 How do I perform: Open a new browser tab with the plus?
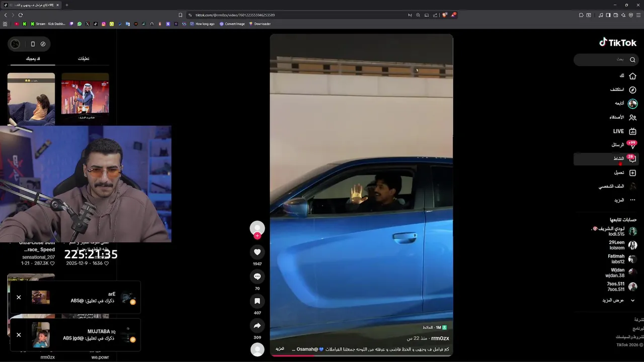(x=66, y=5)
